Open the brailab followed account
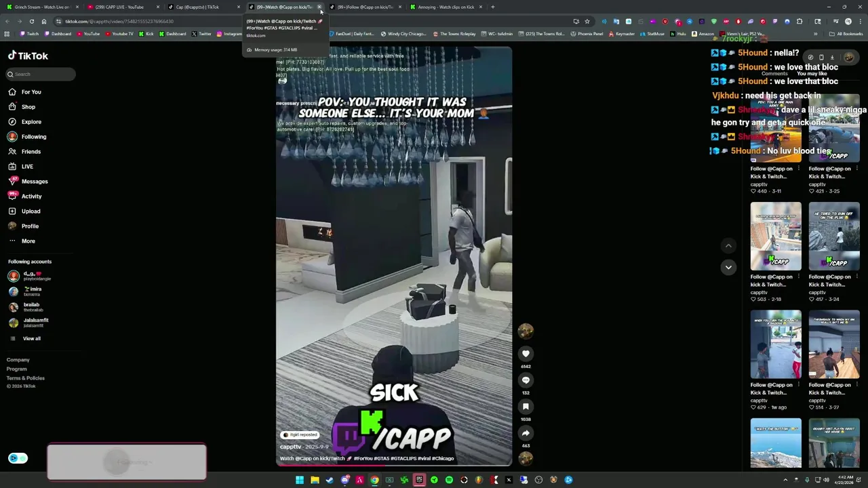Screen dimensions: 868x488 tap(26, 307)
